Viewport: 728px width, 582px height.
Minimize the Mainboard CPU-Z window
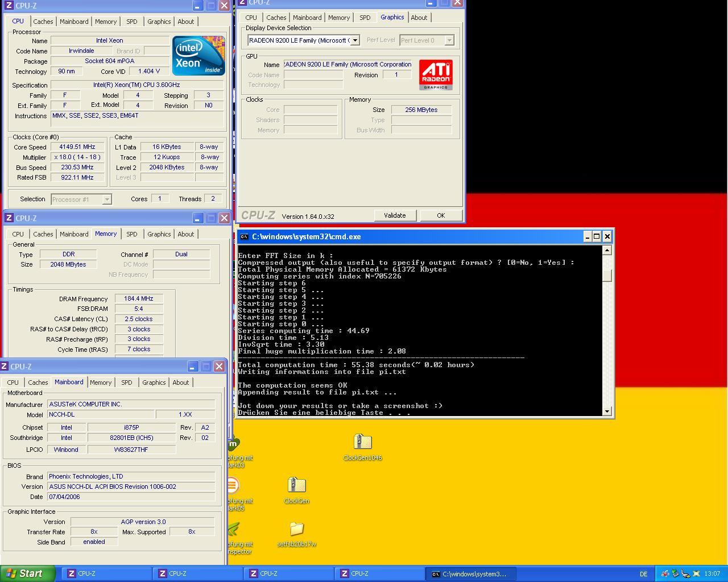click(x=192, y=367)
